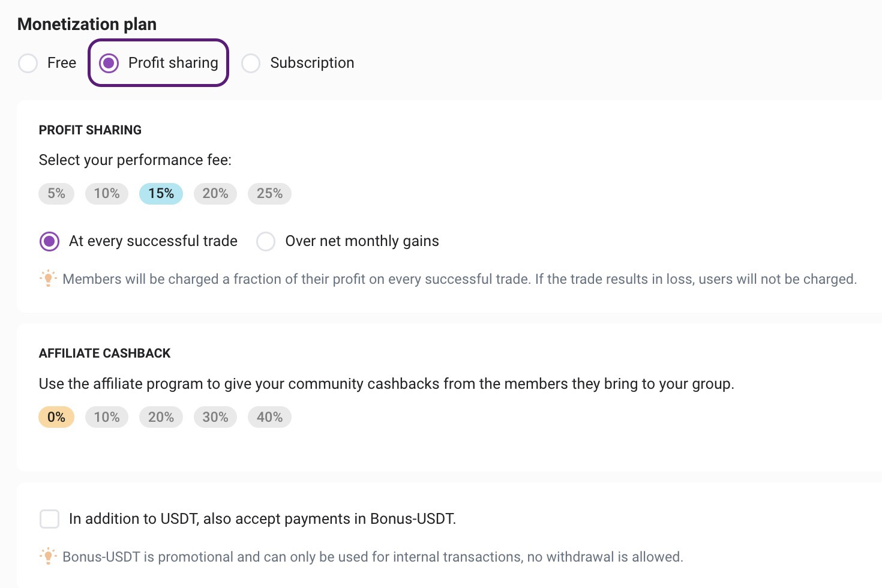Pick 30% affiliate cashback chip
Screen dimensions: 882x588
[215, 417]
